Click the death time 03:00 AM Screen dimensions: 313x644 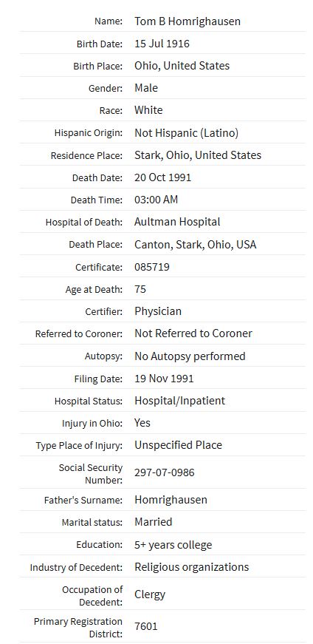[156, 200]
